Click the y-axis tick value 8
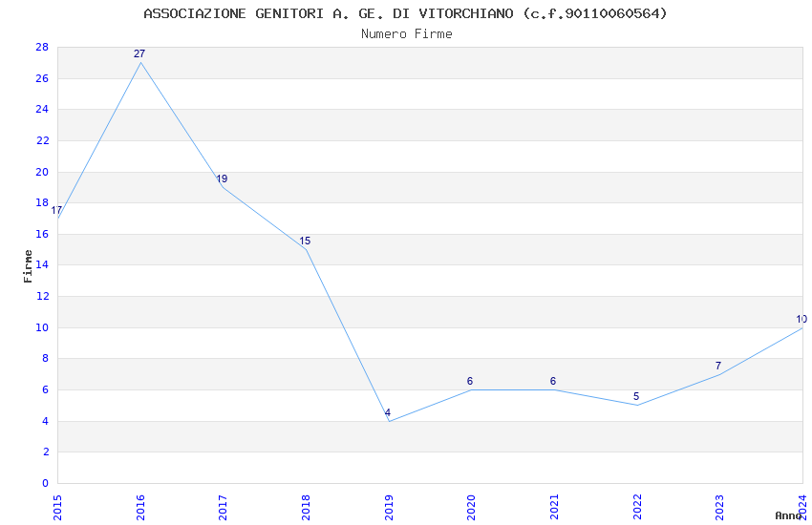Image resolution: width=812 pixels, height=525 pixels. (46, 359)
